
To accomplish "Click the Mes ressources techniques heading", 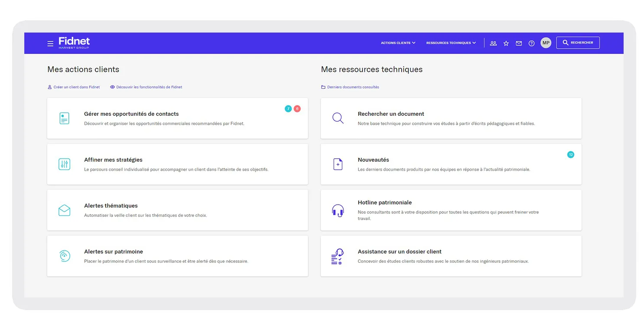I will point(372,69).
